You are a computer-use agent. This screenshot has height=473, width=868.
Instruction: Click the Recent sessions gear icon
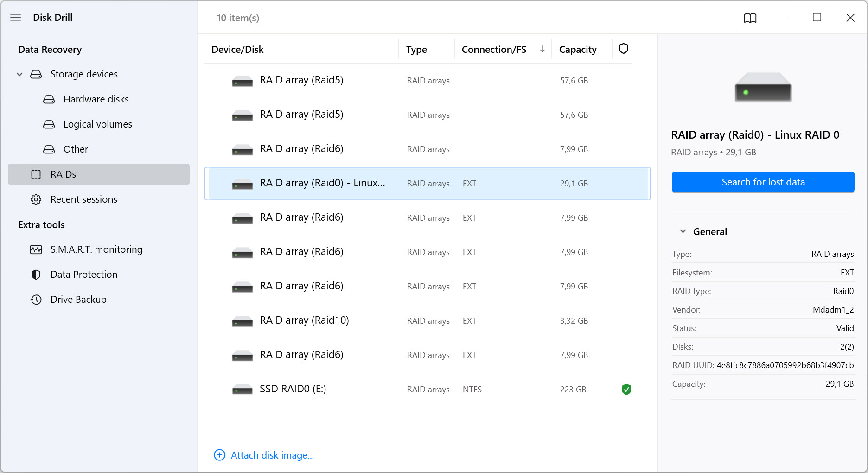[36, 199]
